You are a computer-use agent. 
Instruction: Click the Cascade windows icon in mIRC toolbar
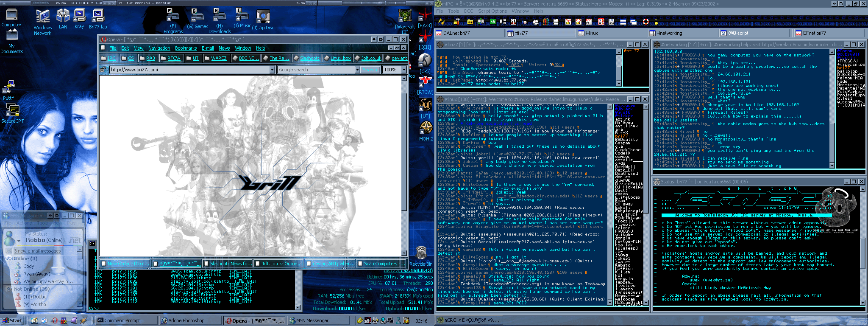pos(634,22)
